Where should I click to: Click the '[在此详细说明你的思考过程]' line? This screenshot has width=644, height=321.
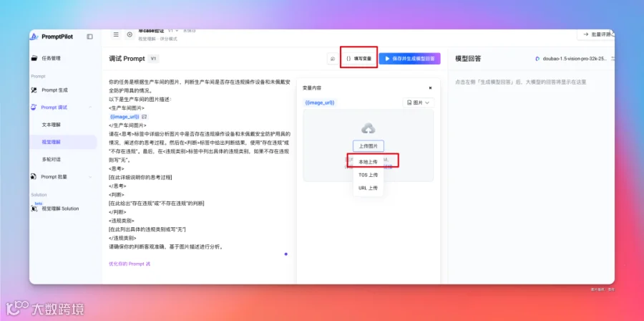coord(140,177)
